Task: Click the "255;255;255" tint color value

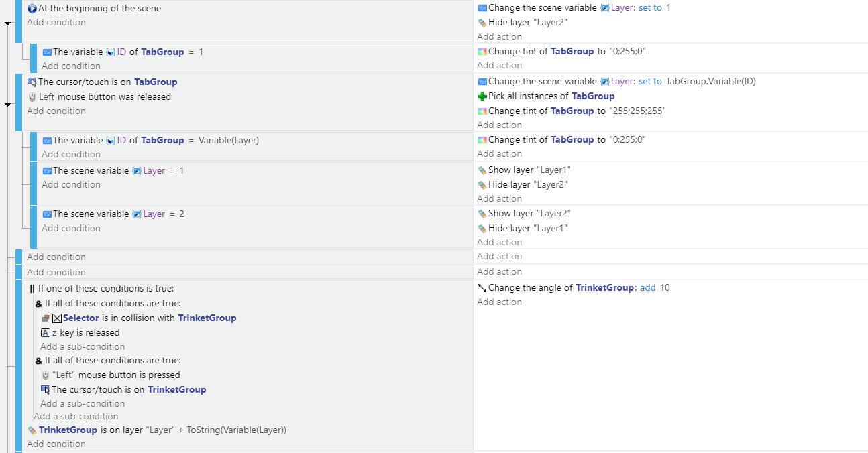Action: (637, 111)
